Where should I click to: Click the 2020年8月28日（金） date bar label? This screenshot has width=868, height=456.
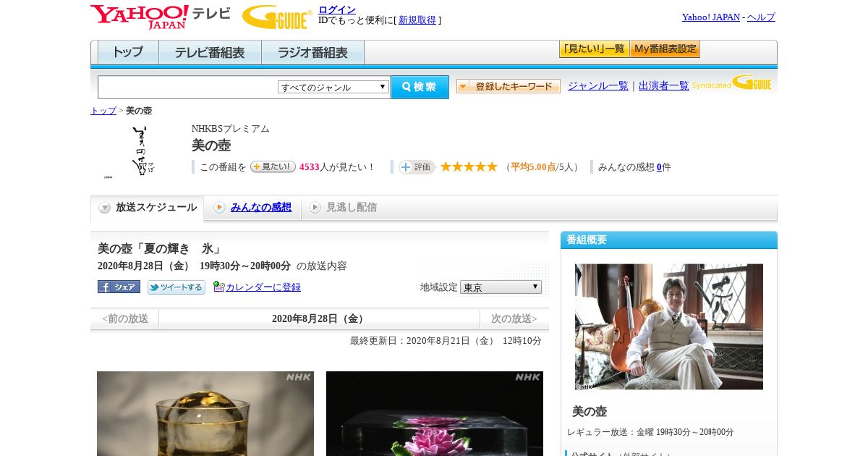tap(319, 319)
